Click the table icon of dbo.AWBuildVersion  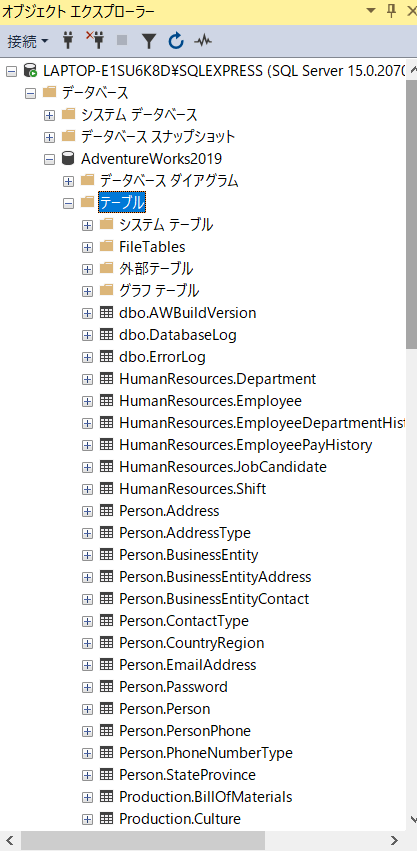coord(107,313)
